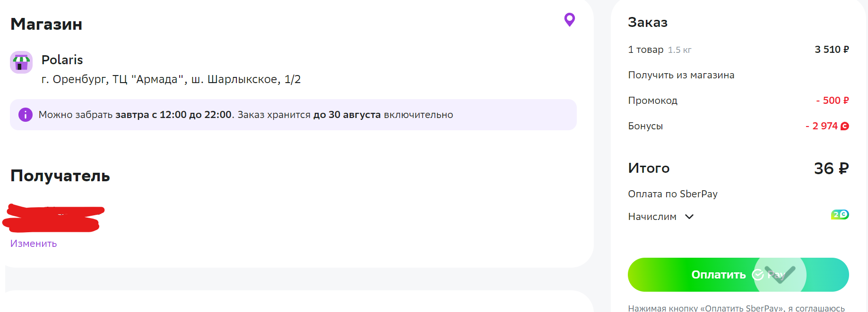Screen dimensions: 868x312
Task: Open the purple map pin icon
Action: (570, 20)
